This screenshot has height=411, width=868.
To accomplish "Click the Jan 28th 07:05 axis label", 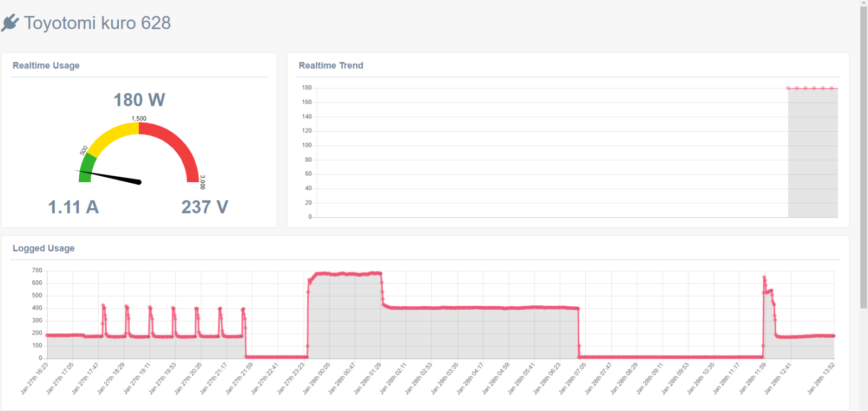I will click(573, 378).
